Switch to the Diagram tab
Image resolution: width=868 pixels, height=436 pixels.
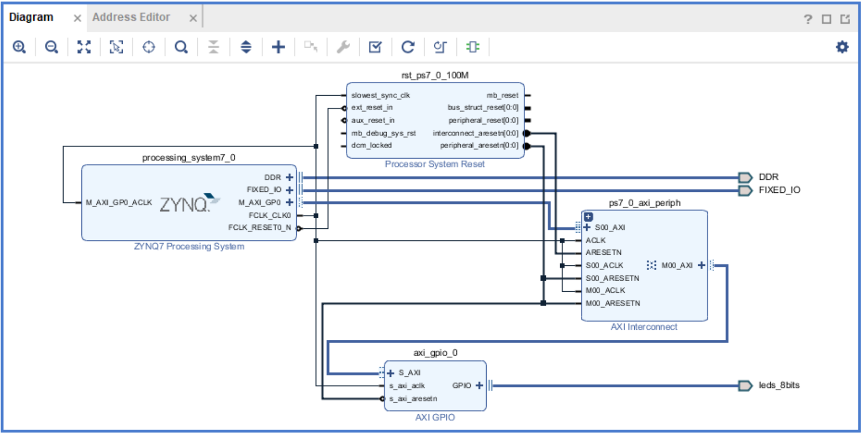coord(31,17)
